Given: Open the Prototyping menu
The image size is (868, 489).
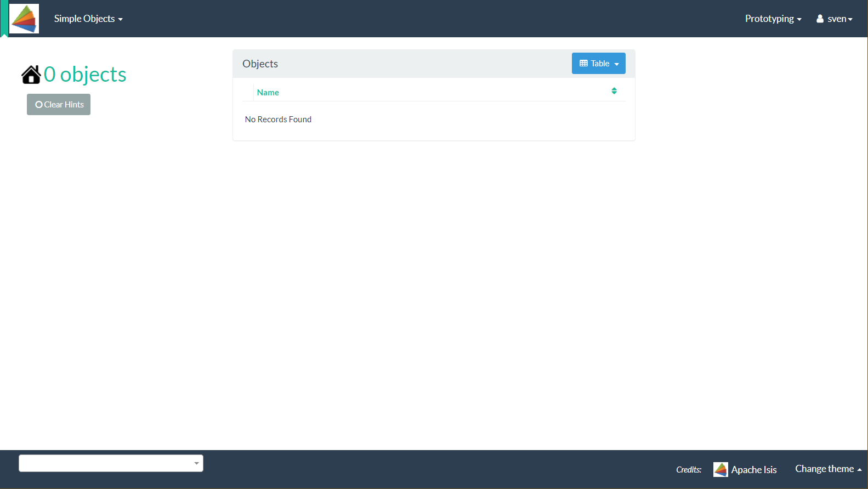Looking at the screenshot, I should 773,19.
